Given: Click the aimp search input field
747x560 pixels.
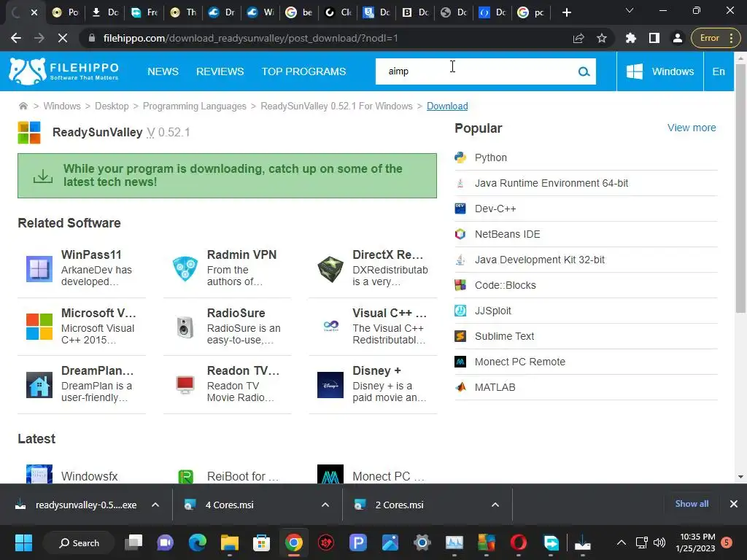Looking at the screenshot, I should (x=476, y=71).
